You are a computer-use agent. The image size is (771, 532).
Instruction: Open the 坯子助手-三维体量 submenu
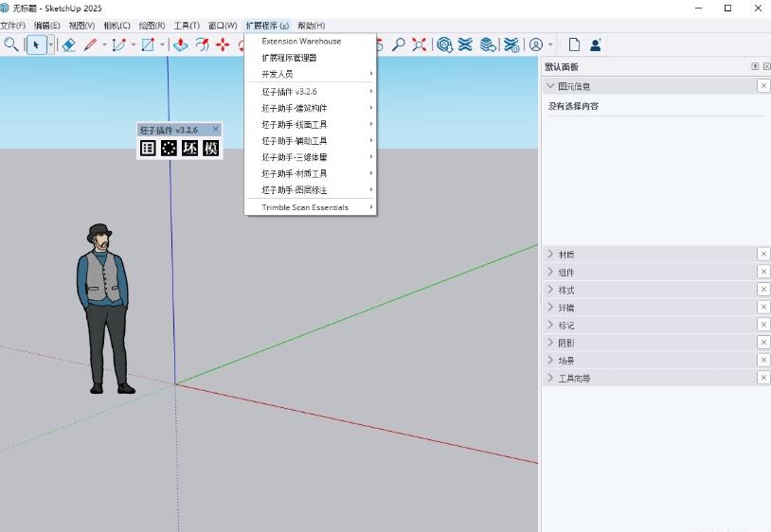(311, 157)
